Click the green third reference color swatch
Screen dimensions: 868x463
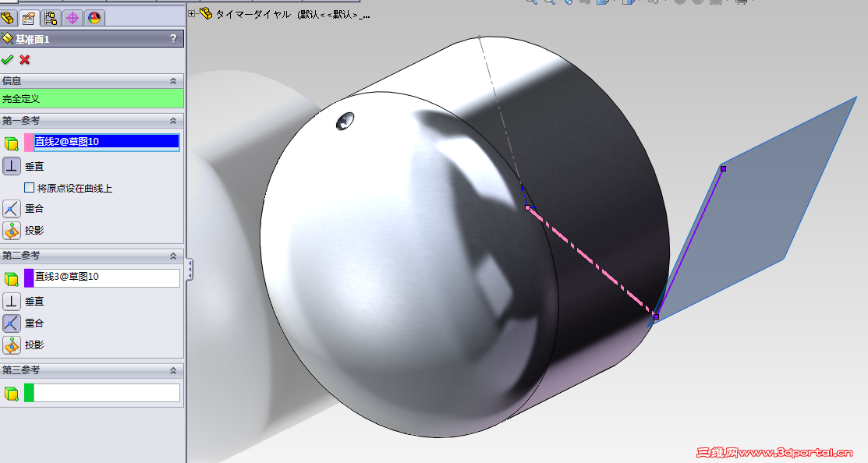click(29, 393)
